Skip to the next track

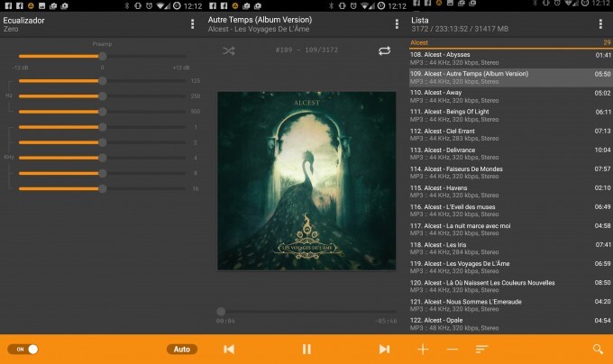coord(384,349)
